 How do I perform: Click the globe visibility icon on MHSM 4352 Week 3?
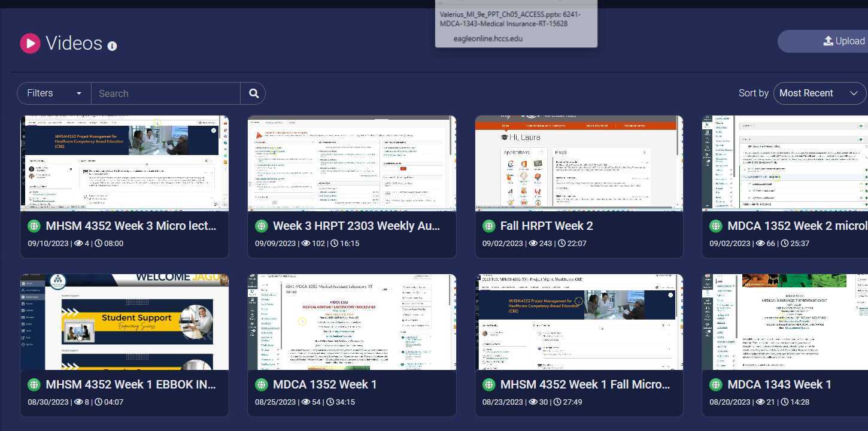click(34, 226)
